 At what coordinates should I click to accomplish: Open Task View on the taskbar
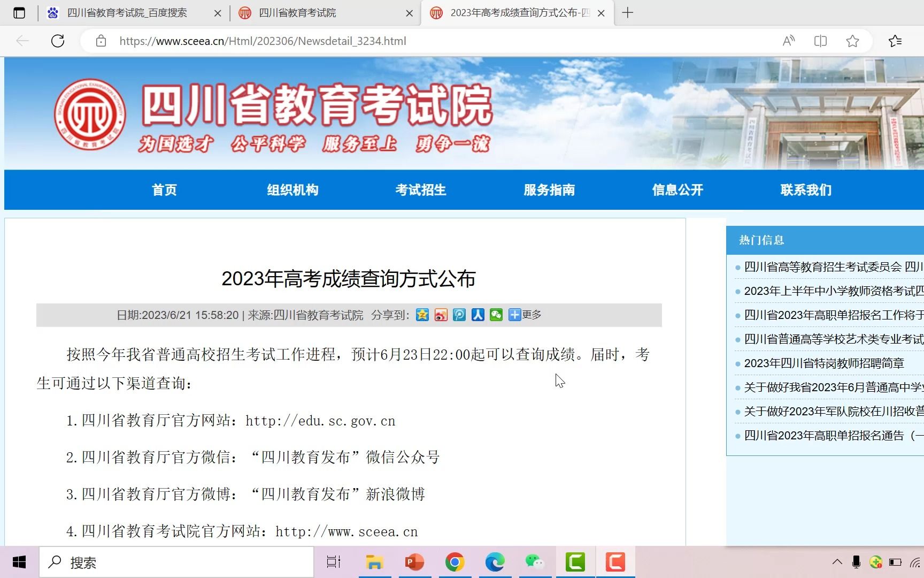pos(334,562)
